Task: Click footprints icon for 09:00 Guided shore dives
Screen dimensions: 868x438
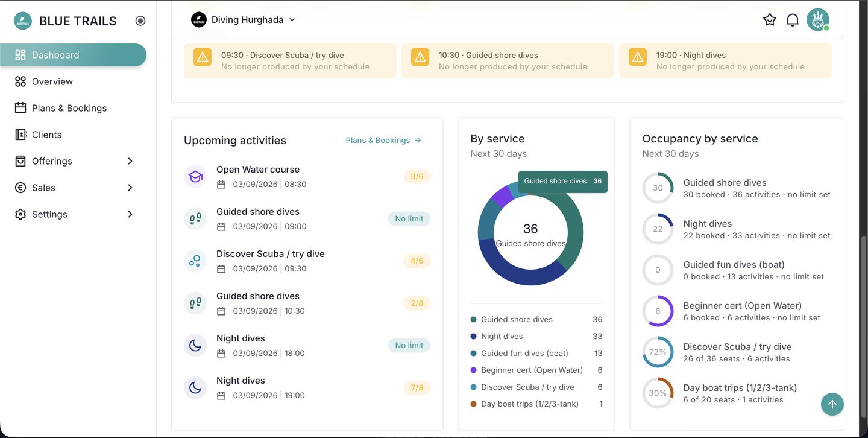Action: pyautogui.click(x=195, y=219)
